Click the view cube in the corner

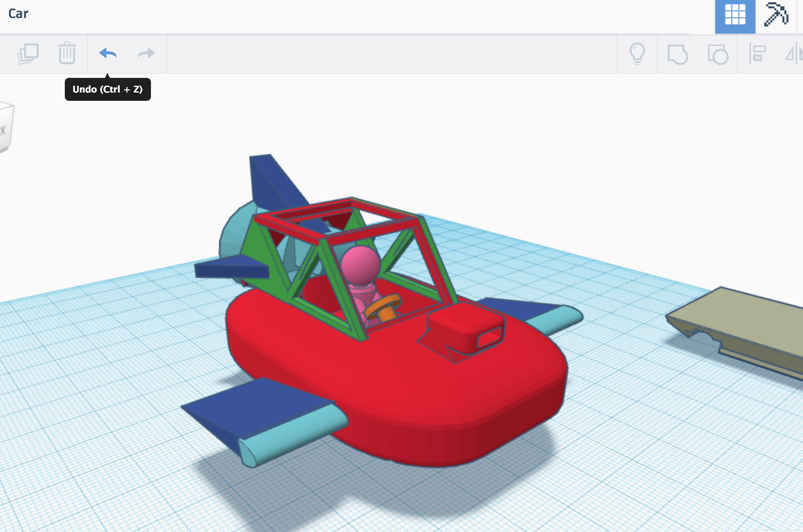(6, 128)
